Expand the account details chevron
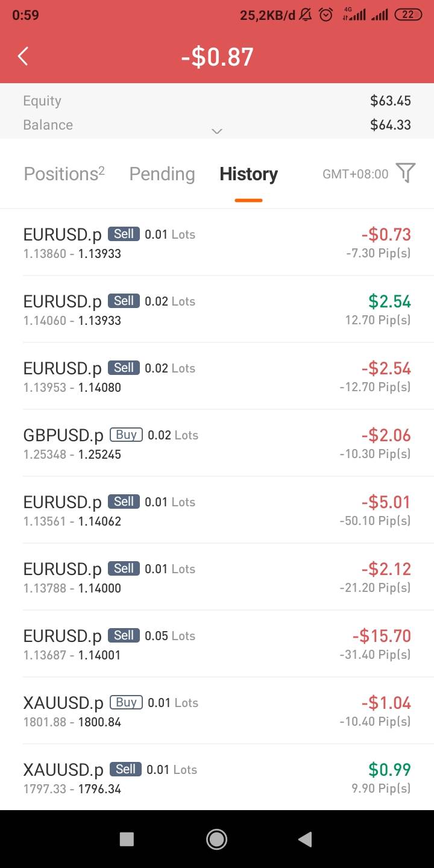Image resolution: width=434 pixels, height=868 pixels. (217, 131)
